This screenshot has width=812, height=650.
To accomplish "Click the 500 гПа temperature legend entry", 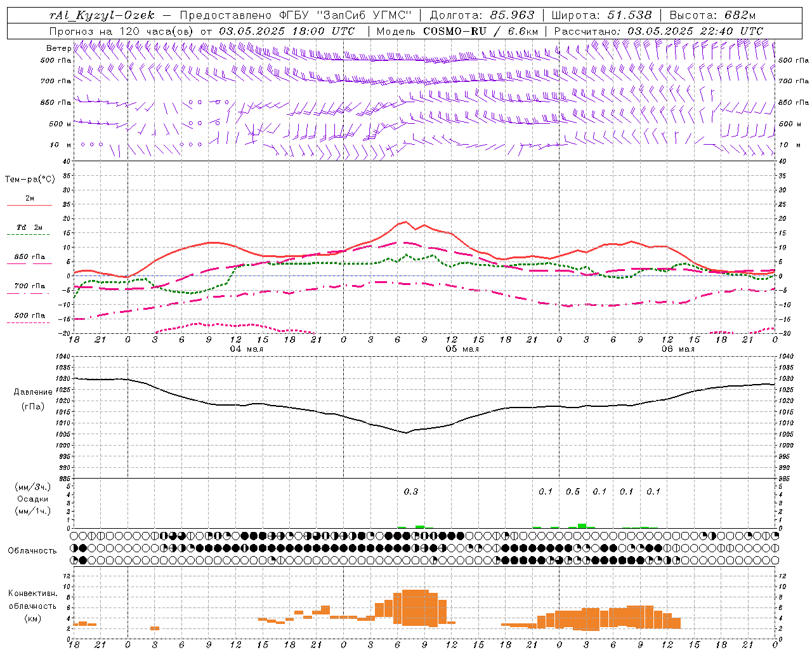I will click(x=30, y=315).
